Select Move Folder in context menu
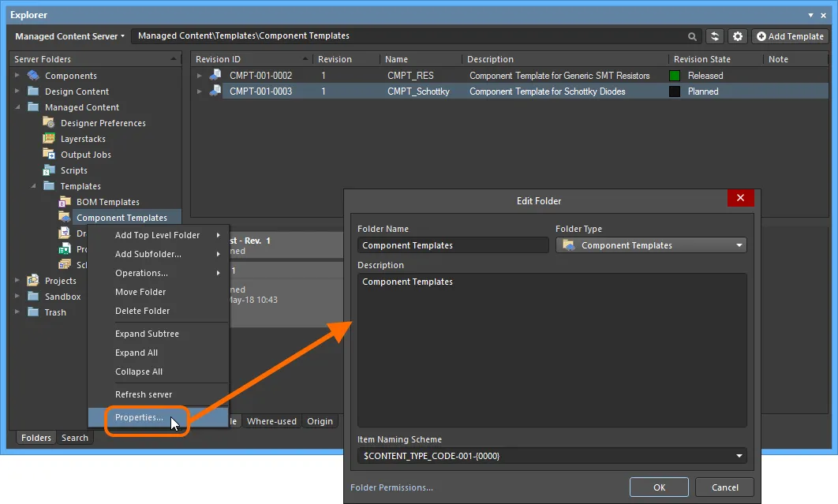 coord(158,292)
